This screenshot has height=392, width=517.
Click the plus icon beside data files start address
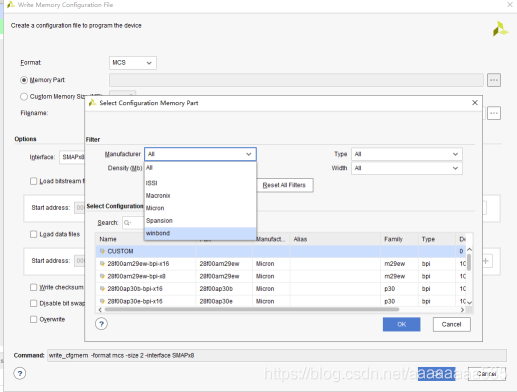(x=486, y=261)
